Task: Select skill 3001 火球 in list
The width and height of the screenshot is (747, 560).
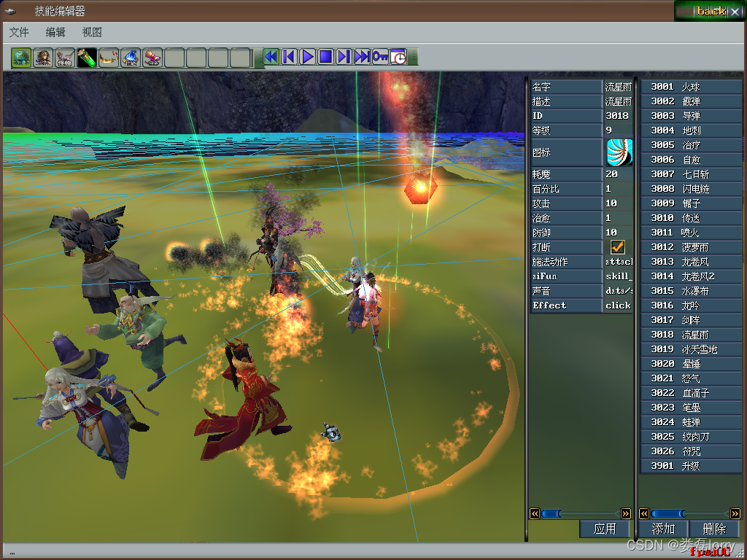Action: [x=692, y=87]
